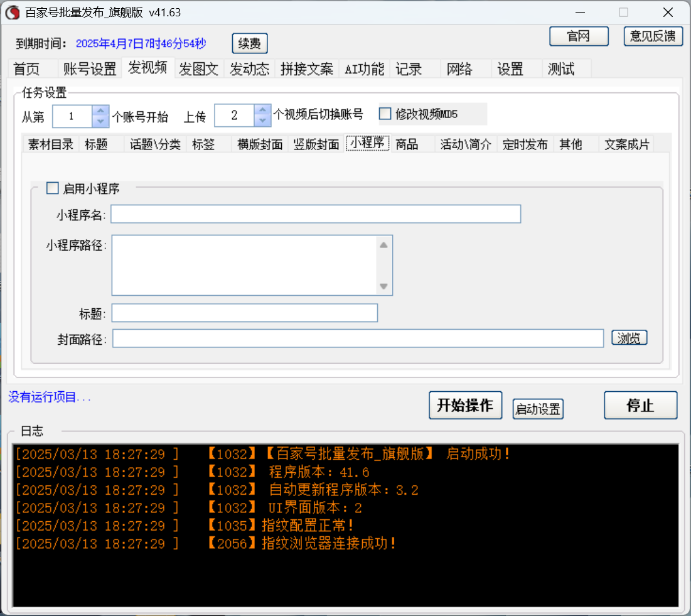The height and width of the screenshot is (616, 691).
Task: Click the 停止 button
Action: (x=641, y=405)
